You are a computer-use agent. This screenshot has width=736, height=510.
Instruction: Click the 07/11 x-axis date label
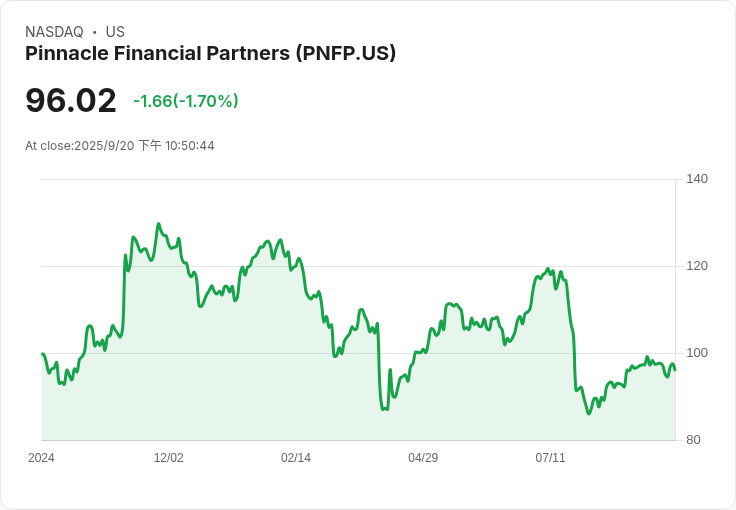coord(550,458)
